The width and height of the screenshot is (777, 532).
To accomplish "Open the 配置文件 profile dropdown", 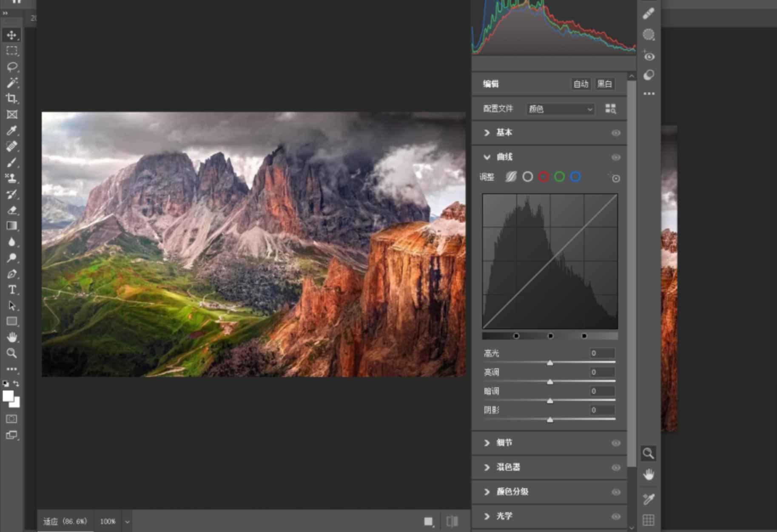I will coord(560,109).
